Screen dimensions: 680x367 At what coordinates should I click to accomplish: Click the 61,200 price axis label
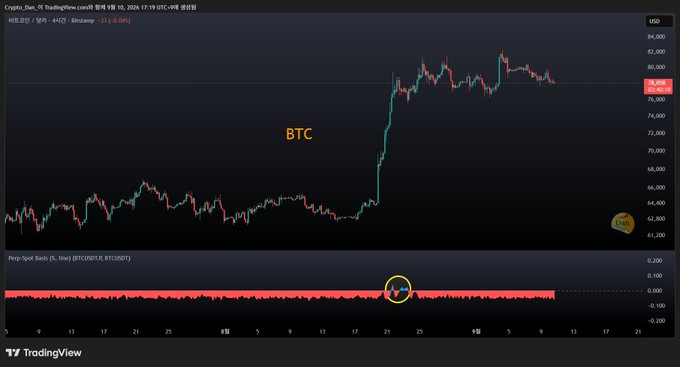click(656, 235)
